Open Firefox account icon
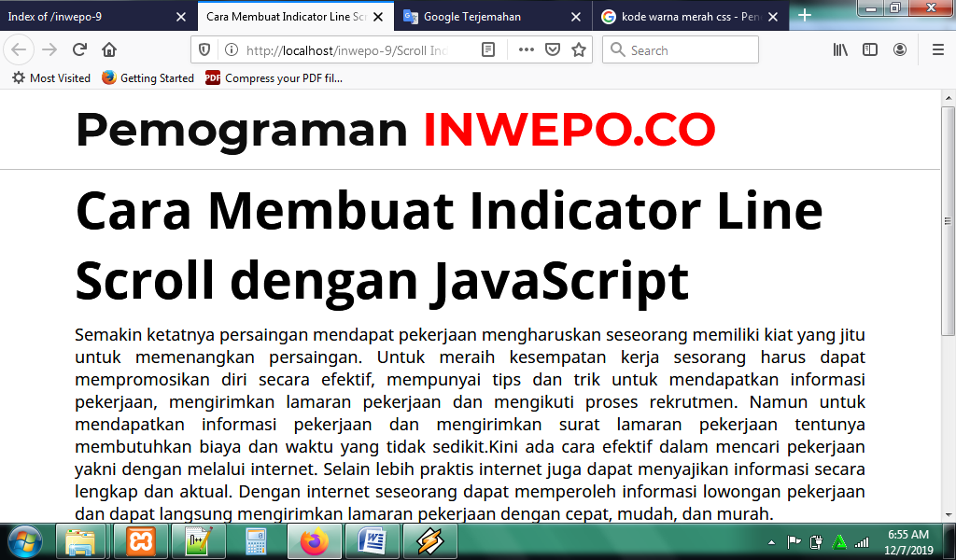Image resolution: width=956 pixels, height=560 pixels. [x=900, y=50]
